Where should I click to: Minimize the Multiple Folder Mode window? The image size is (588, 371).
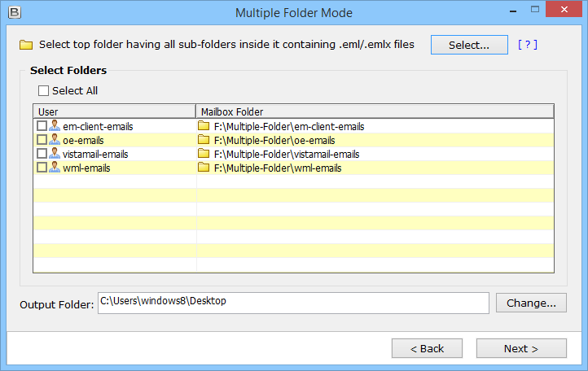(513, 10)
